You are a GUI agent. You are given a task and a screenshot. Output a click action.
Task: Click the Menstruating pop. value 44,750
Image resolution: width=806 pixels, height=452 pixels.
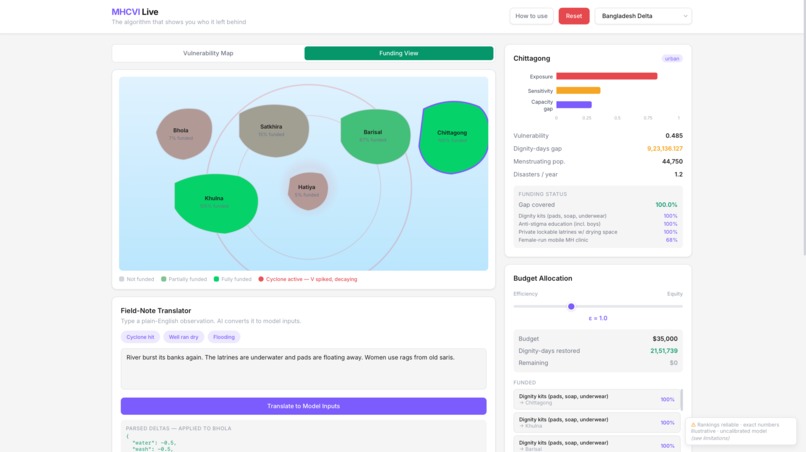pos(672,161)
